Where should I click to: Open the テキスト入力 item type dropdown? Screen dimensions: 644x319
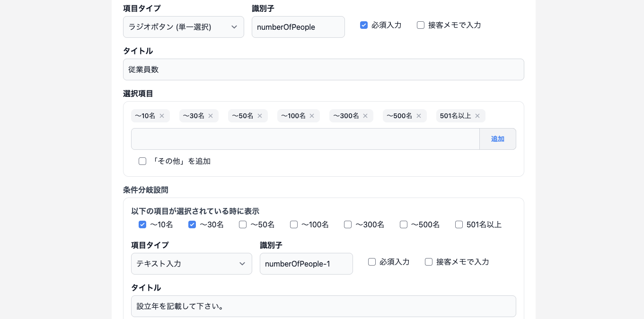pos(191,264)
